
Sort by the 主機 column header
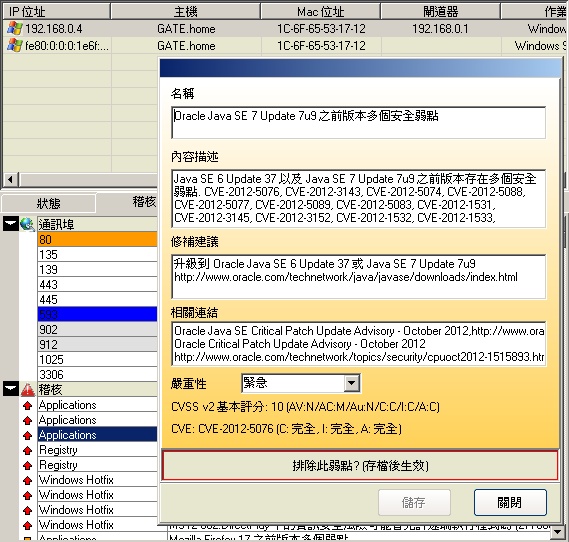(185, 11)
